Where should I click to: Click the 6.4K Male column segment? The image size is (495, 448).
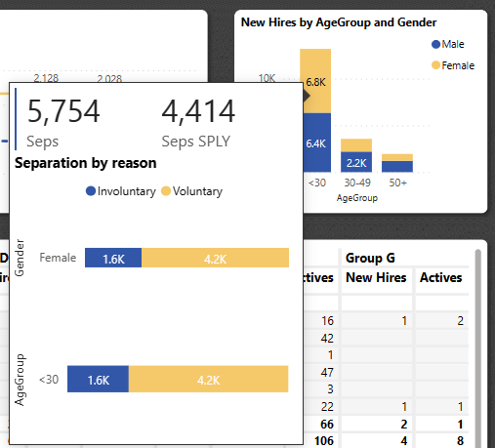(317, 143)
